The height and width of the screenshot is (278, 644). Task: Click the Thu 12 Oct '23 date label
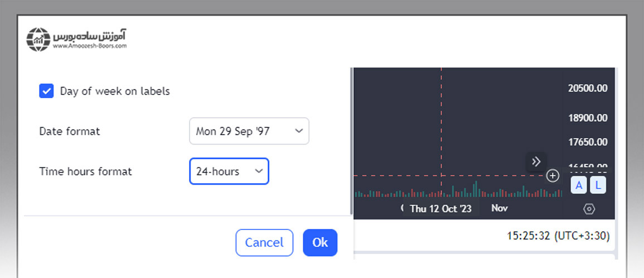click(440, 209)
